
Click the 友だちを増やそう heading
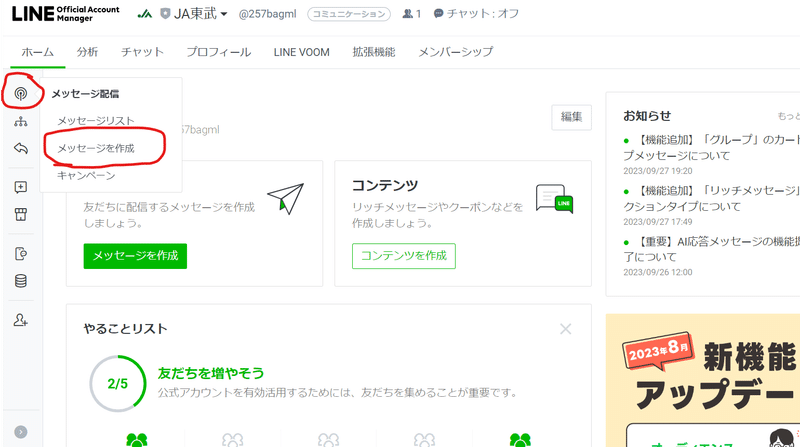point(211,374)
